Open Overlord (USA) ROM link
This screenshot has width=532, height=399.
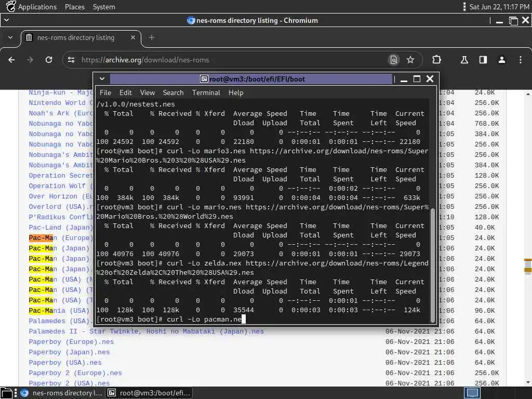point(60,207)
